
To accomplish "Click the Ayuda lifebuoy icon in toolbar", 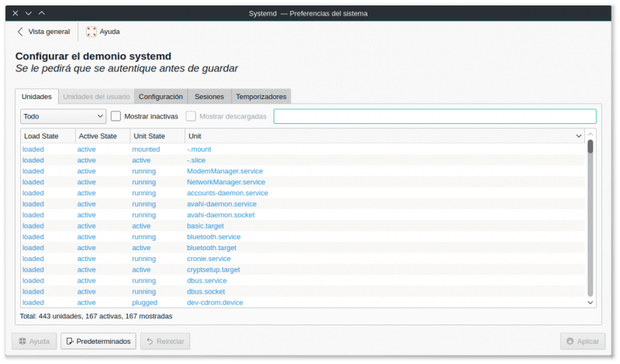I will click(x=91, y=32).
